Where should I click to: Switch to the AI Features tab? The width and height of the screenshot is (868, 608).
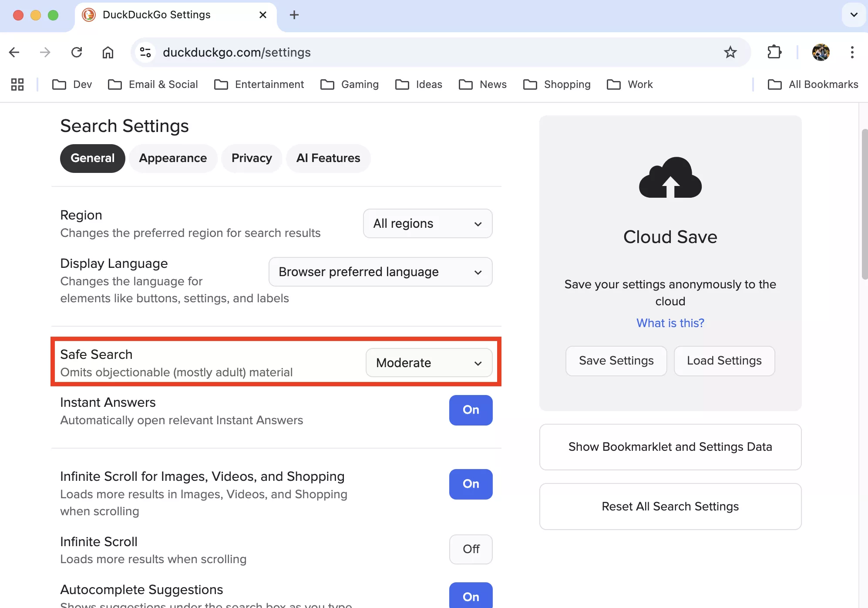click(328, 158)
